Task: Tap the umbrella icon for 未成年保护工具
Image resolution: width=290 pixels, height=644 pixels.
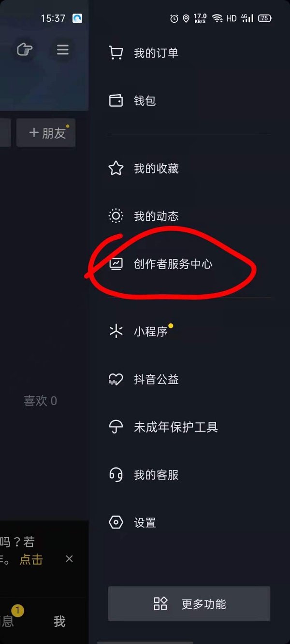Action: click(x=116, y=427)
